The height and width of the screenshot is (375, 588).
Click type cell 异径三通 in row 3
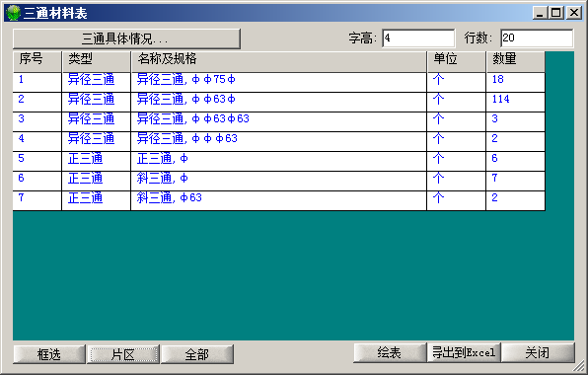tap(96, 122)
